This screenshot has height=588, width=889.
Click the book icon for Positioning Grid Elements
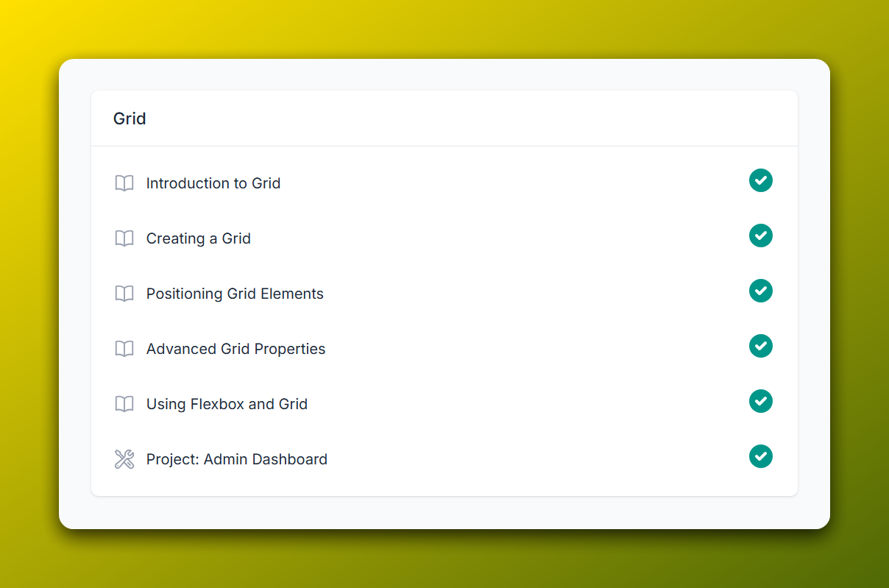[124, 293]
